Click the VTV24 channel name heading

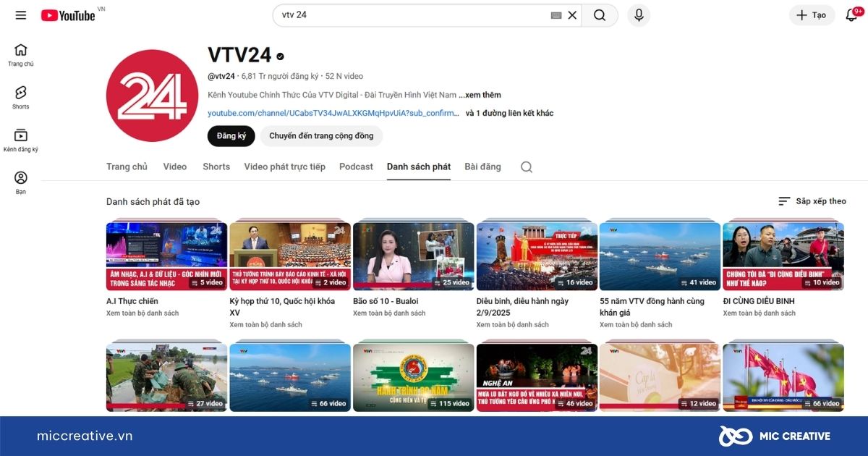[x=239, y=55]
